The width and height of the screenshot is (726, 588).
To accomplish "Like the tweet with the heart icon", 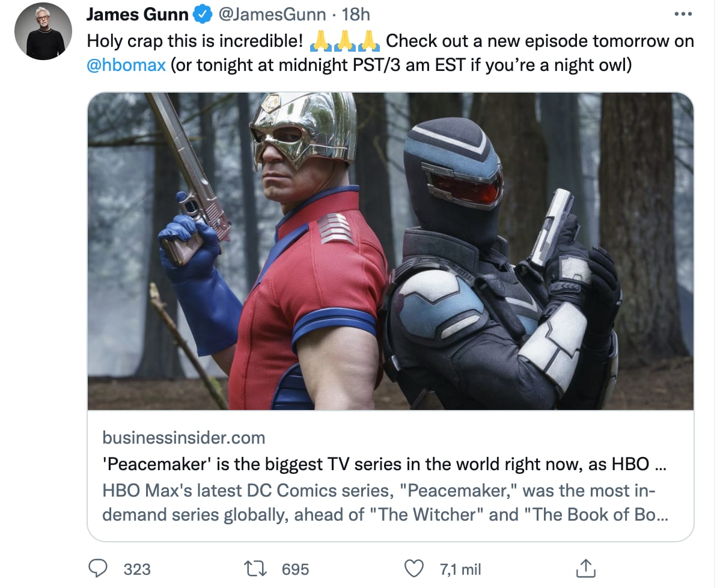I will tap(415, 569).
